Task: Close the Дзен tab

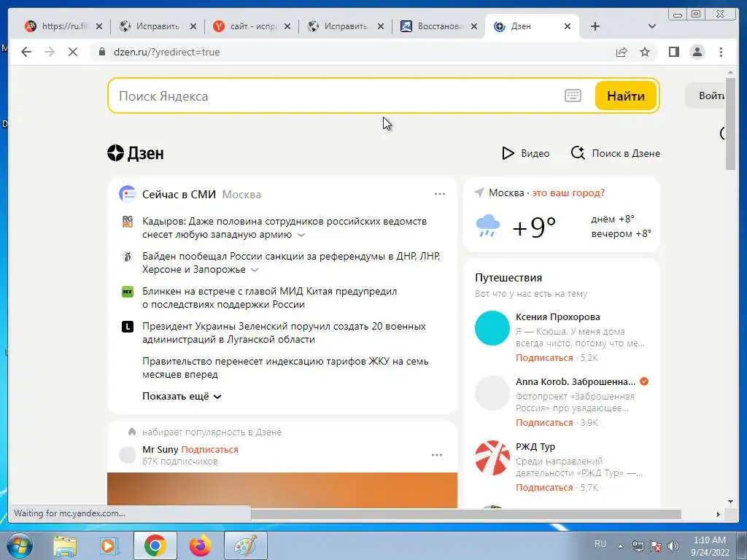Action: 568,27
